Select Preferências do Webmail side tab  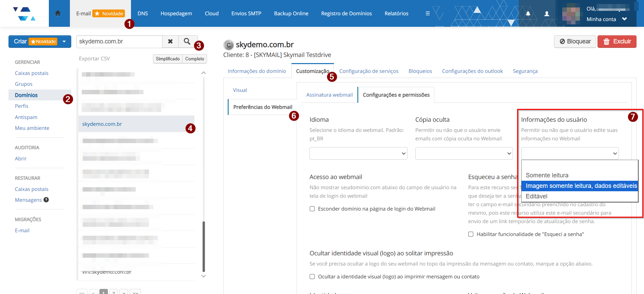click(263, 107)
